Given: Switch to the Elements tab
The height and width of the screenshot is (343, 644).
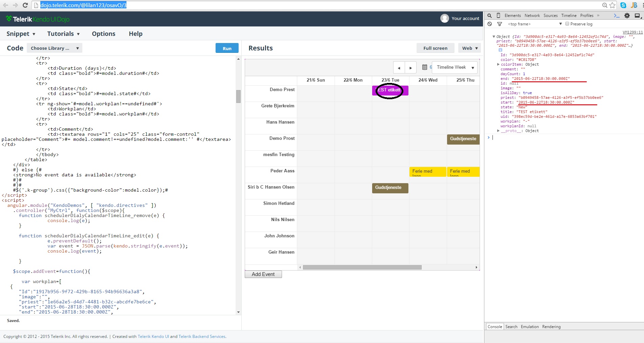Looking at the screenshot, I should coord(512,16).
